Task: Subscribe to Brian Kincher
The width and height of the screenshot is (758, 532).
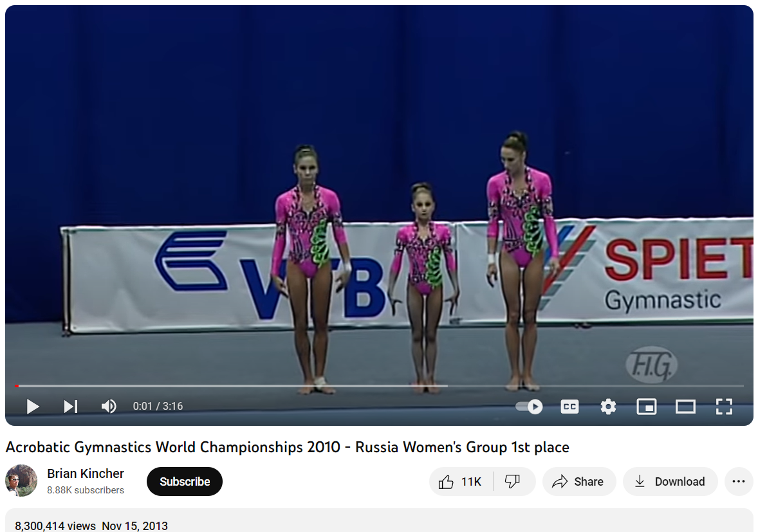Action: point(185,481)
